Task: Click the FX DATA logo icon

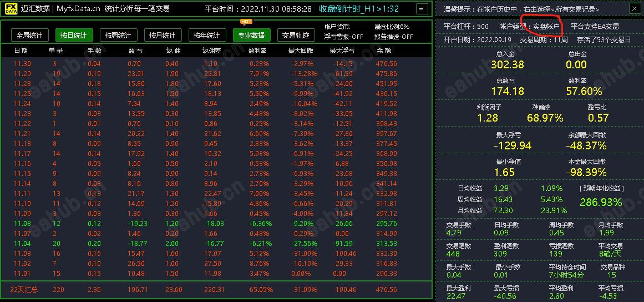Action: [11, 9]
